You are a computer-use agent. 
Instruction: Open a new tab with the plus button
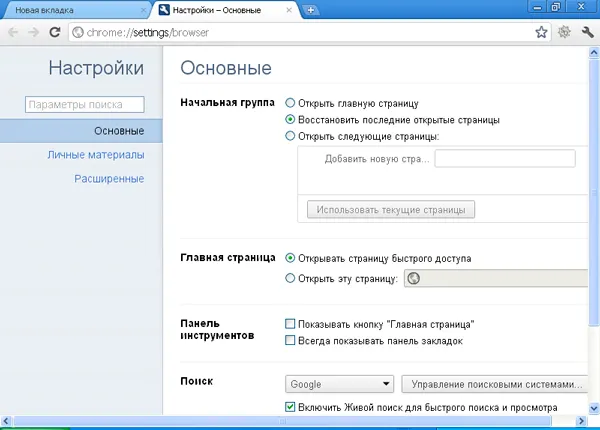point(311,10)
